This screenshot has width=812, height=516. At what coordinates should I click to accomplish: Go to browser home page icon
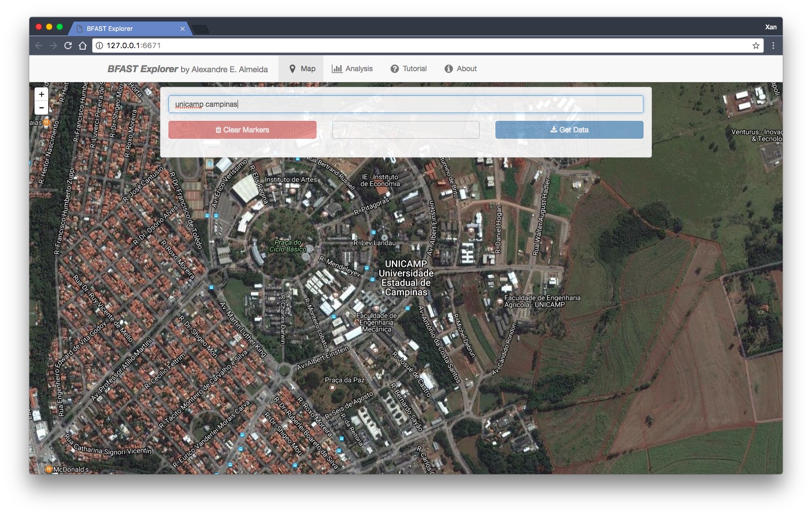[x=83, y=46]
